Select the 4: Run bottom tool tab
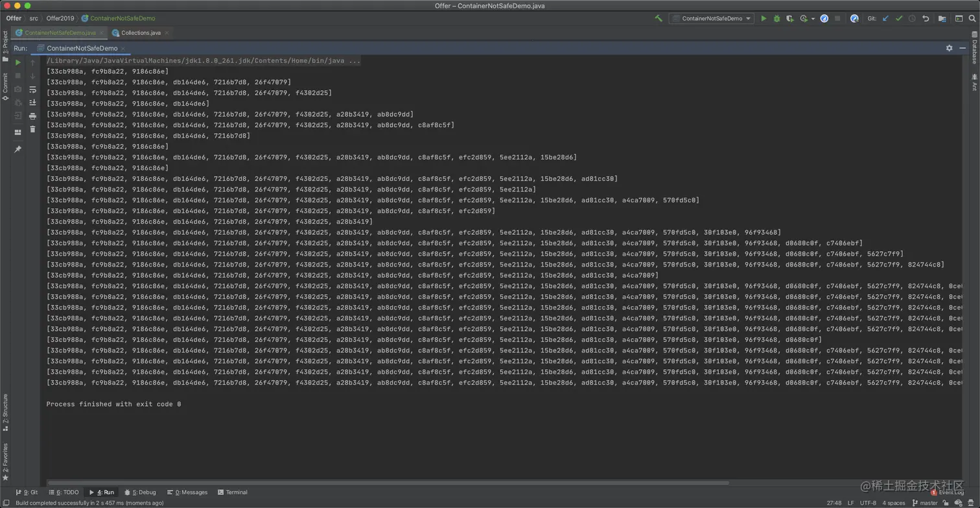Viewport: 980px width, 508px height. point(101,492)
